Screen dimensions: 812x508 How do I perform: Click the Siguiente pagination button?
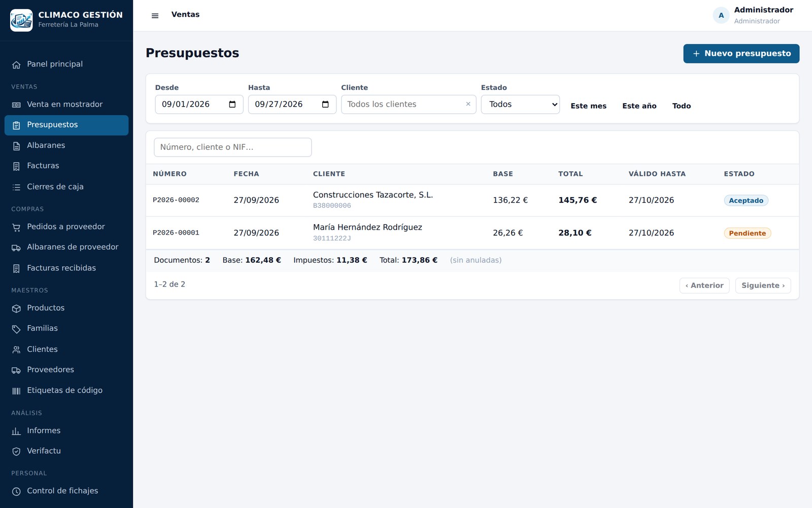coord(763,285)
